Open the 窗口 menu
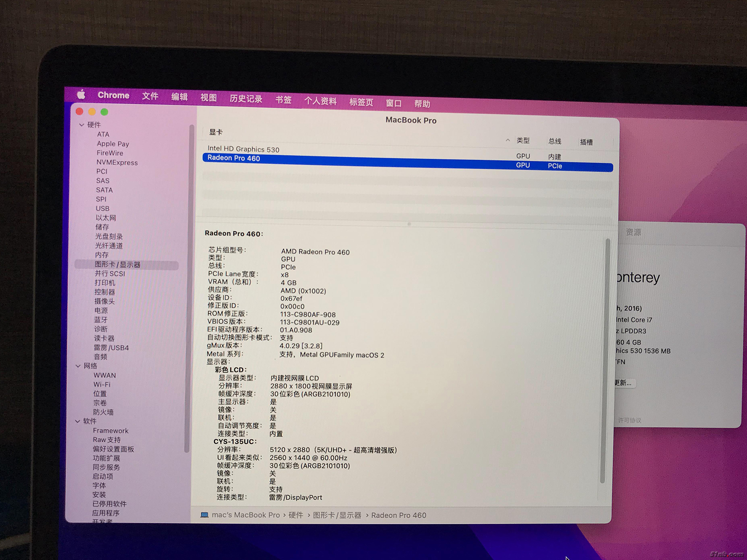 tap(394, 103)
